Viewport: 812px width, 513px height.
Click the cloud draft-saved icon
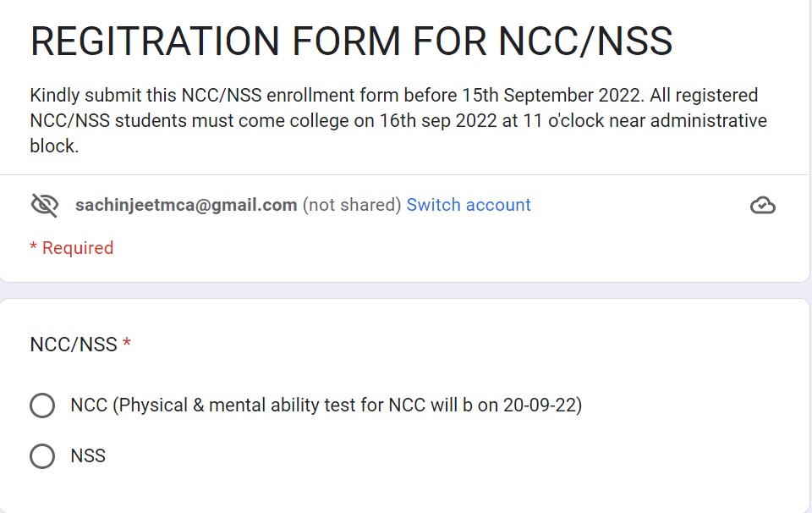point(763,205)
